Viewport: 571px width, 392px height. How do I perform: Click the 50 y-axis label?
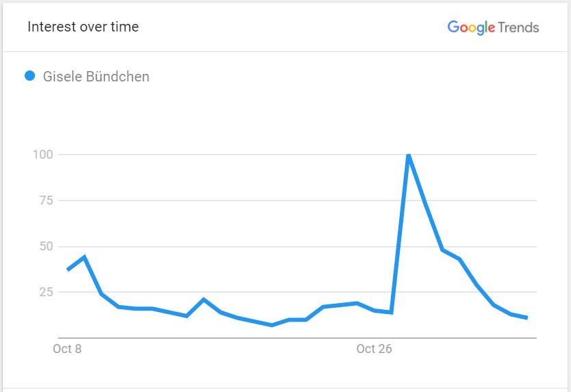pos(47,246)
